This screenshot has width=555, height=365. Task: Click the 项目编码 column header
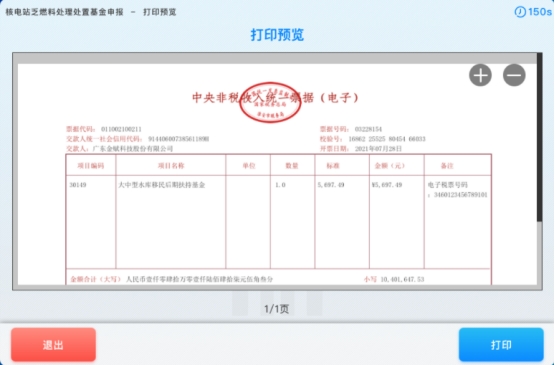point(91,165)
